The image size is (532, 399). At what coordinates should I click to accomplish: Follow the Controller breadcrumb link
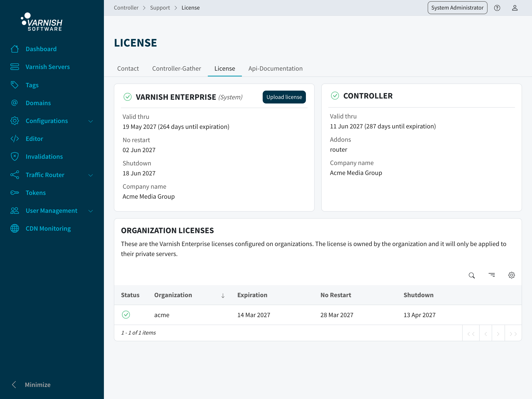pos(126,8)
